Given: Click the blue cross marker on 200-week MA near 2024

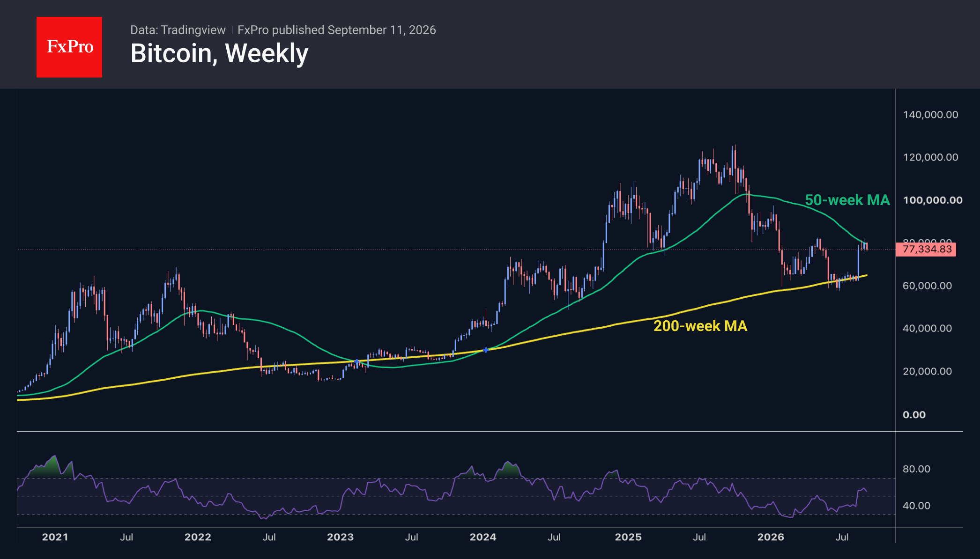Looking at the screenshot, I should (486, 350).
